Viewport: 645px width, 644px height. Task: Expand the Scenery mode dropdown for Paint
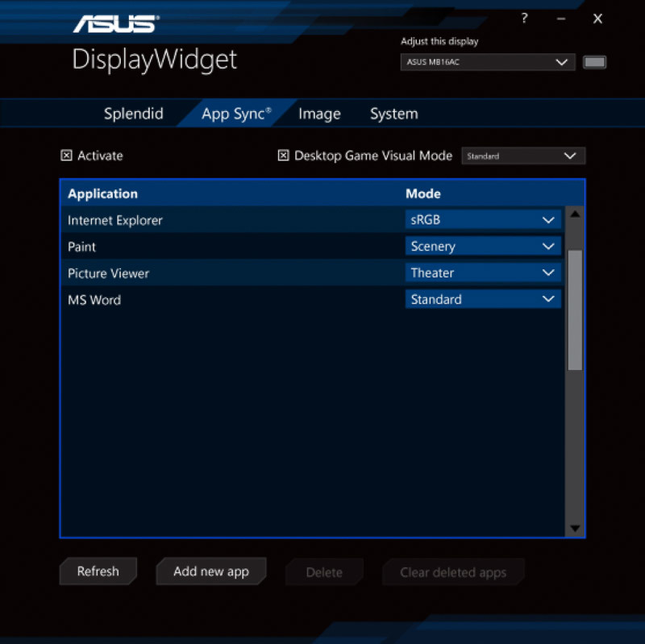(483, 247)
